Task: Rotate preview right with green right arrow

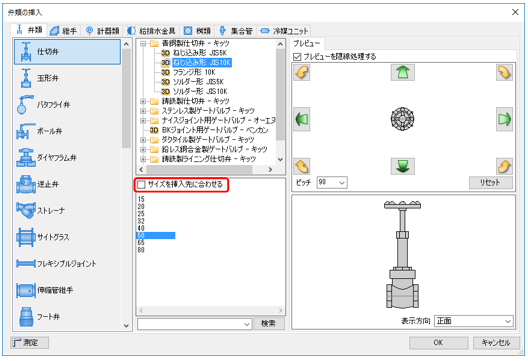Action: [x=504, y=119]
